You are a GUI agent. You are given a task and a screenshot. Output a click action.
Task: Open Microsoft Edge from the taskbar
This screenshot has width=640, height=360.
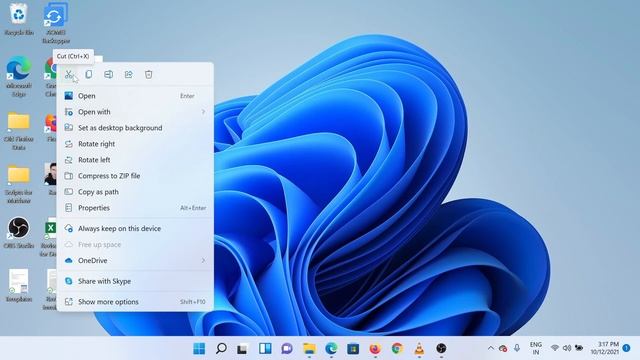tap(331, 349)
